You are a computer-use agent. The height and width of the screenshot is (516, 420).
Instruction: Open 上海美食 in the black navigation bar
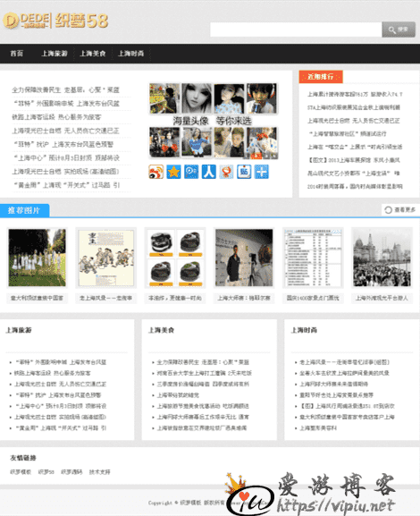(93, 54)
